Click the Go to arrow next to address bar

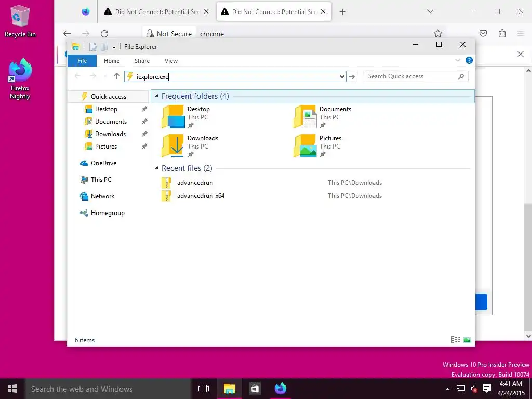tap(352, 77)
